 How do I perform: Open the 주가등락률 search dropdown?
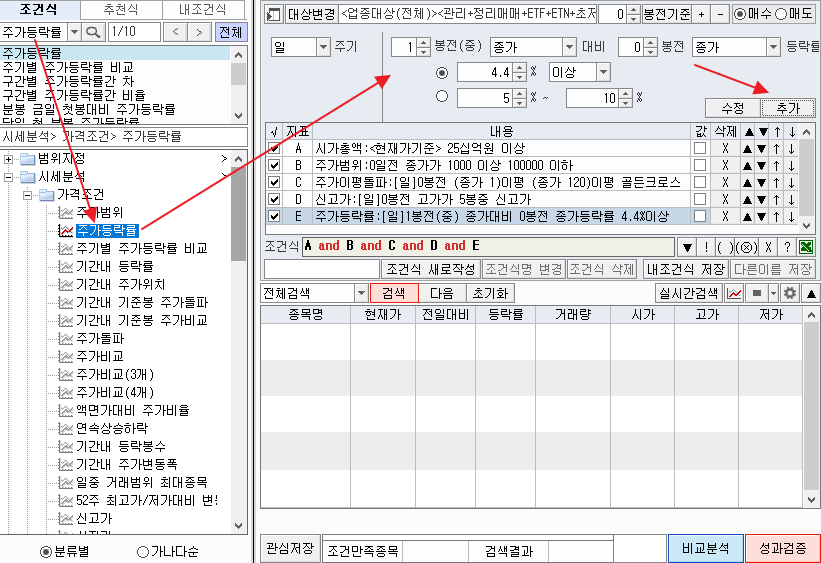(x=74, y=32)
